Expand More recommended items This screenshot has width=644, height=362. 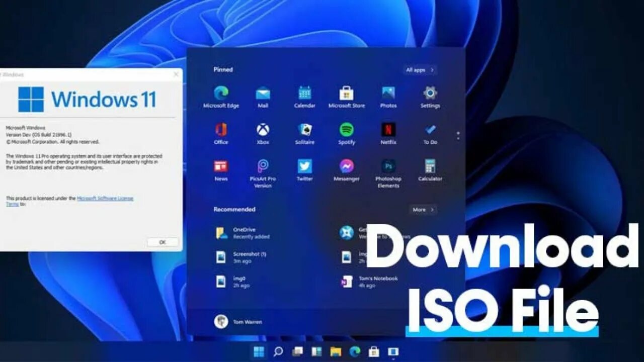(x=423, y=210)
